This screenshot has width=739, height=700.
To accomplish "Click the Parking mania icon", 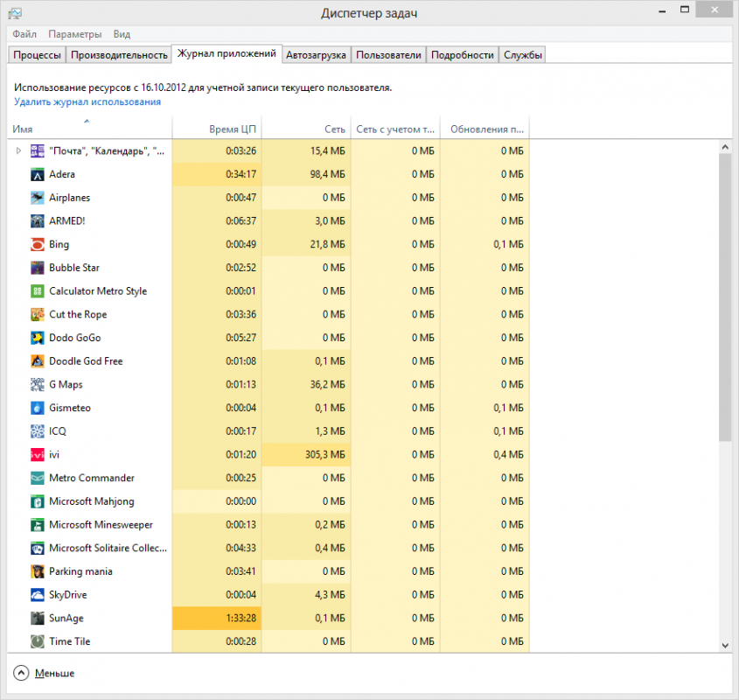I will click(38, 571).
